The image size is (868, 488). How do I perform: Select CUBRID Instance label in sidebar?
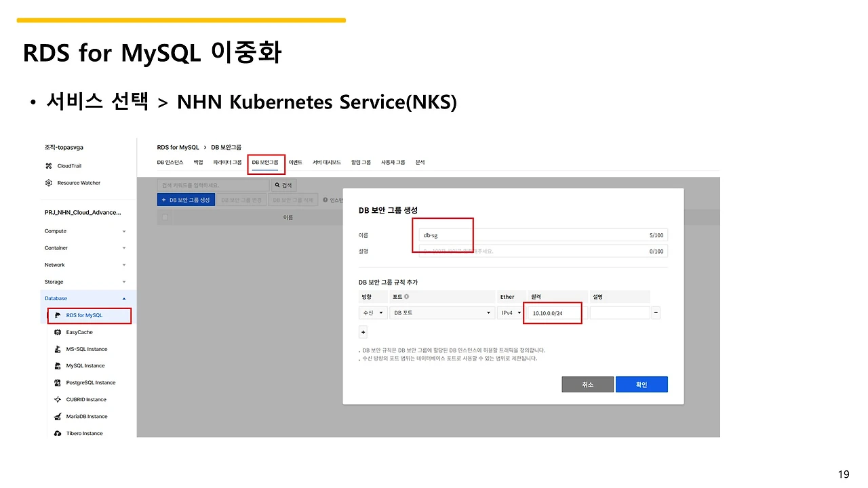[87, 400]
